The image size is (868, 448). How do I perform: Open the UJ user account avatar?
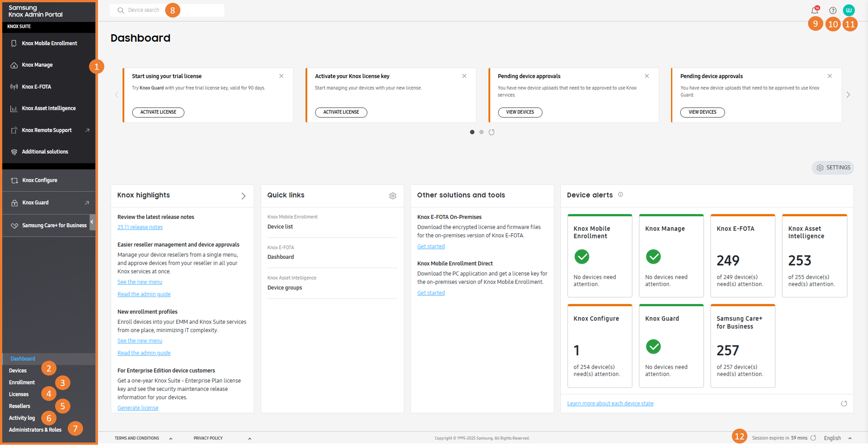point(849,10)
